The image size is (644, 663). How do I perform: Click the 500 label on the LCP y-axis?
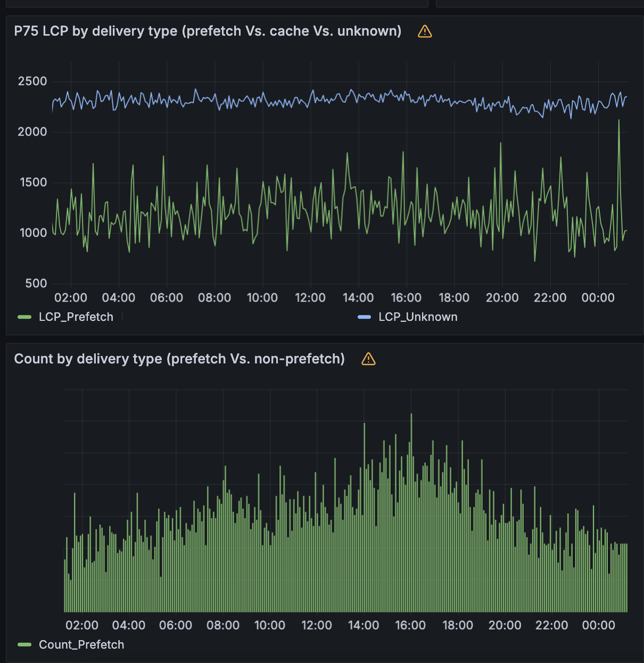36,284
